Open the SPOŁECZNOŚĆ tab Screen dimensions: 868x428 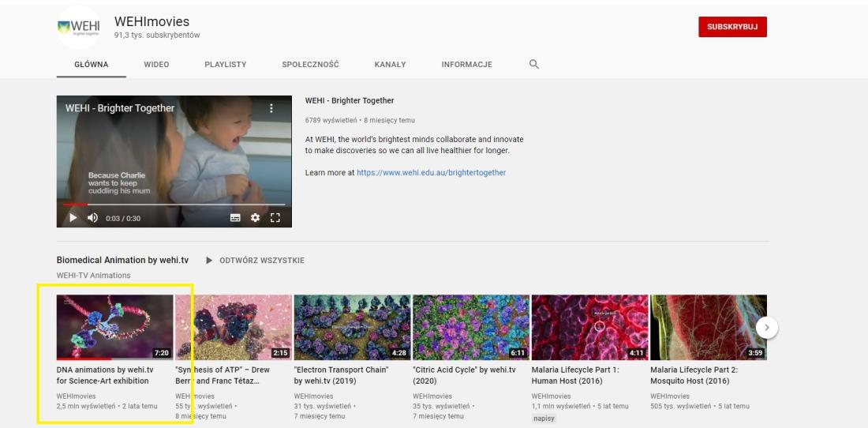(x=310, y=64)
